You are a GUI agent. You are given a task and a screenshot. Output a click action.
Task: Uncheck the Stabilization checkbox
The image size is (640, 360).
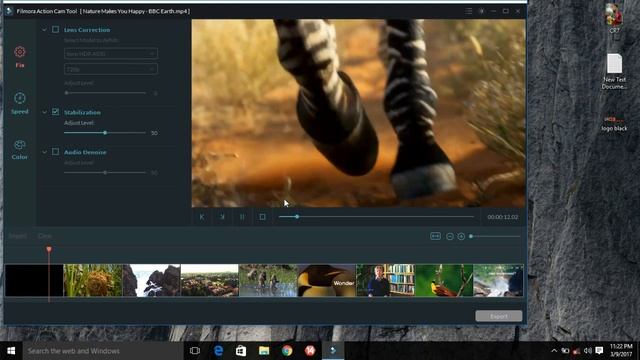[56, 112]
